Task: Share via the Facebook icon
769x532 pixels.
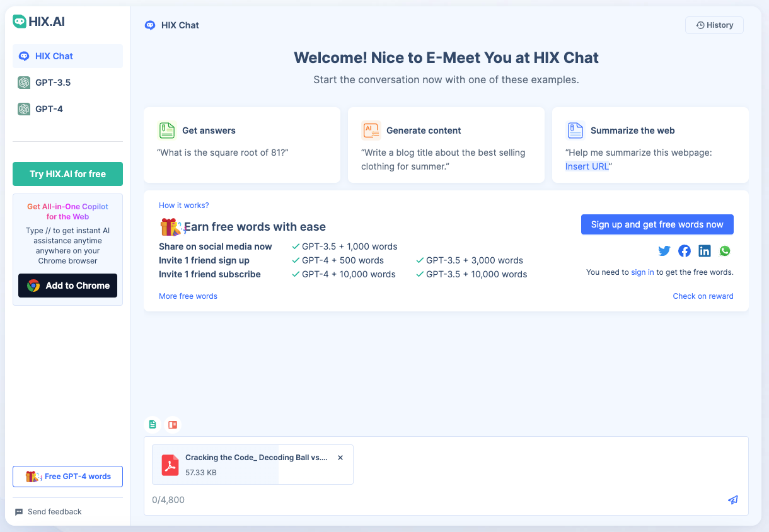Action: (685, 251)
